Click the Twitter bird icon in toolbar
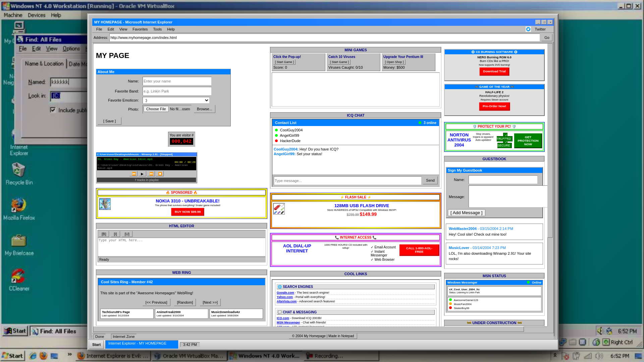 pos(528,29)
